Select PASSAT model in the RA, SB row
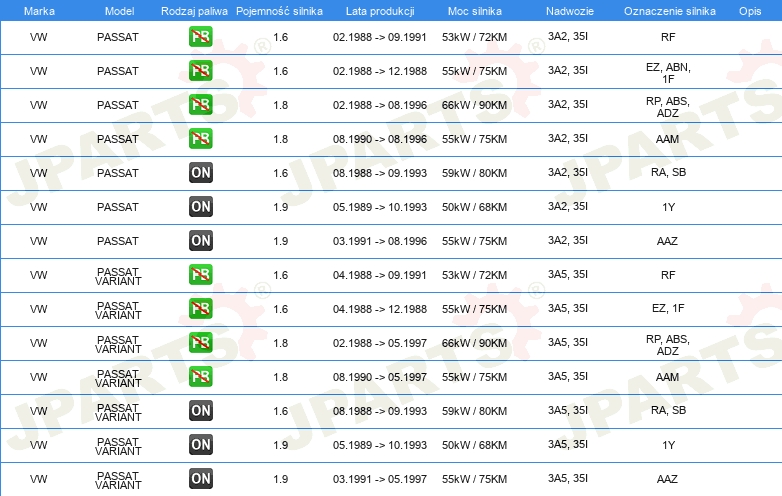The height and width of the screenshot is (496, 782). coord(118,173)
